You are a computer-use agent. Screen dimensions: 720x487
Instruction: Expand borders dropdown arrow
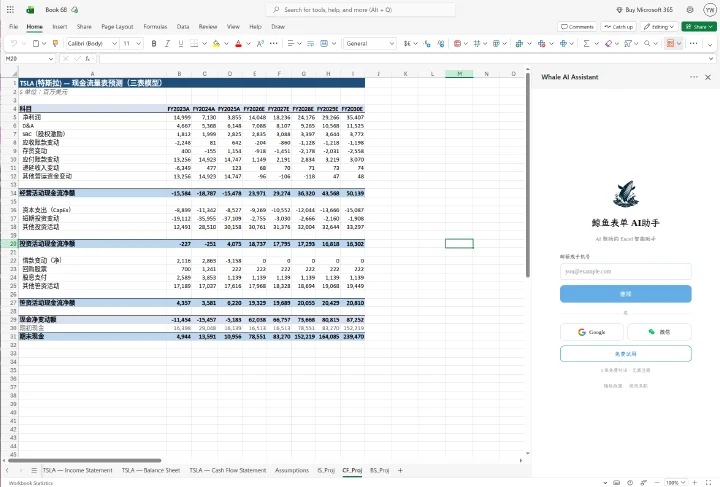tap(204, 44)
